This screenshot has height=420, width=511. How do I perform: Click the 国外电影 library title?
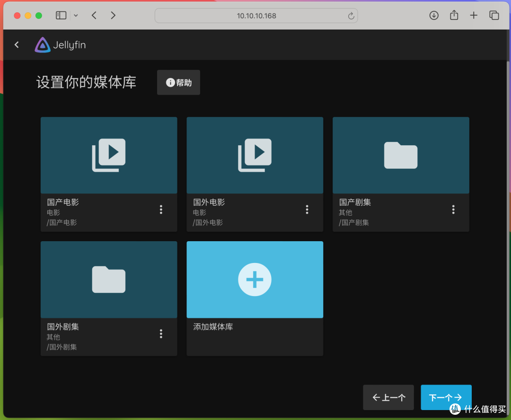209,202
